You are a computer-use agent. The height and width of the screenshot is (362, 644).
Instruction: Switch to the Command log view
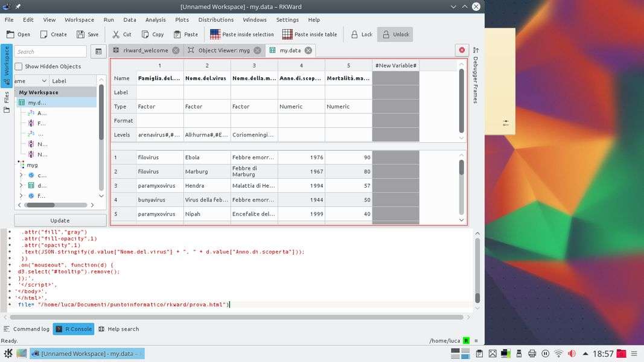[27, 329]
